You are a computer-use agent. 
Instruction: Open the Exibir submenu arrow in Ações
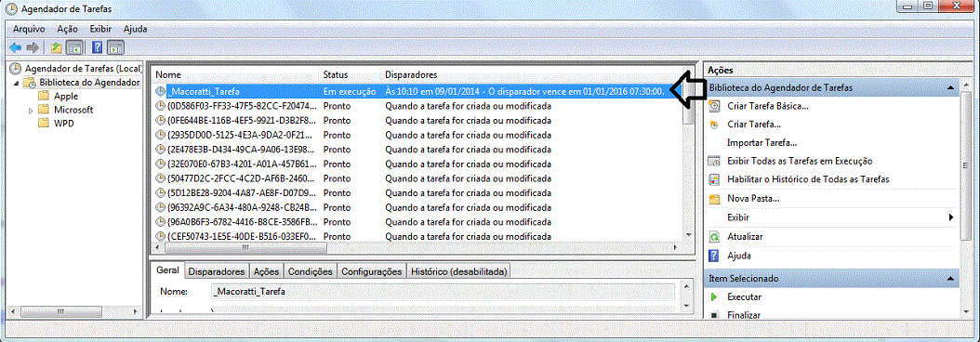pyautogui.click(x=950, y=217)
